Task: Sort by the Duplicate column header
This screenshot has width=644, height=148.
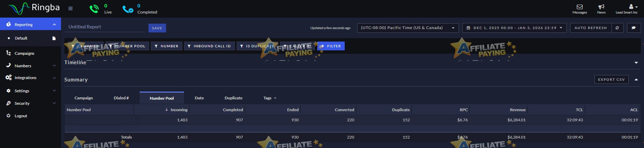Action: pyautogui.click(x=384, y=109)
